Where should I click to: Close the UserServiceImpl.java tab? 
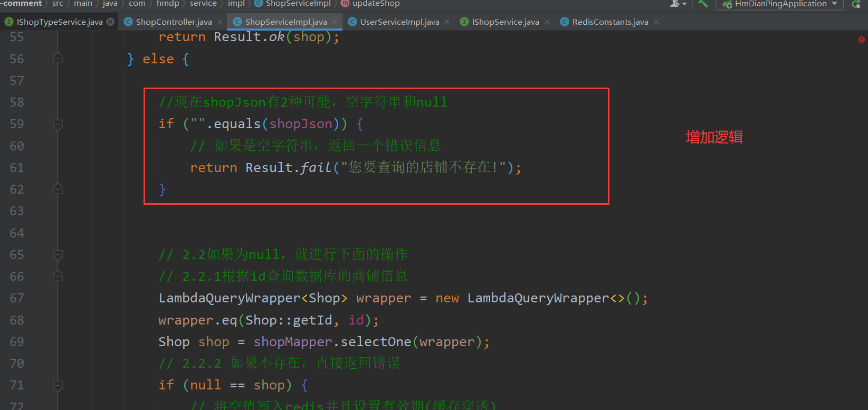(x=447, y=22)
